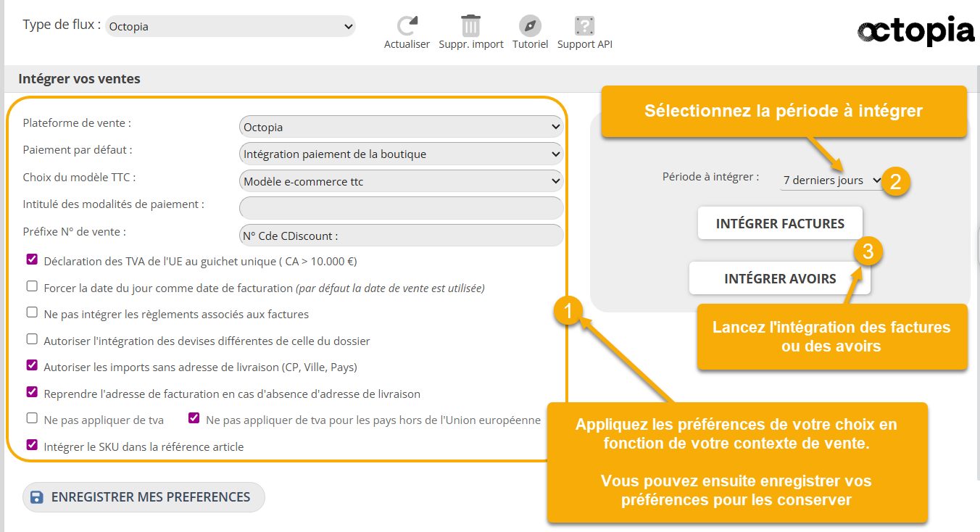
Task: Click the floppy disk save icon
Action: (37, 497)
